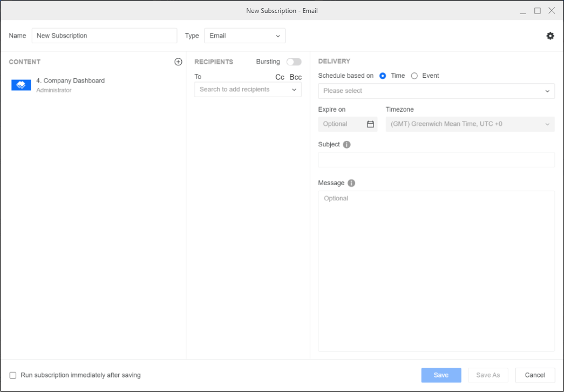Open the Expire on calendar picker icon
Screen dimensions: 564x392
coord(370,124)
